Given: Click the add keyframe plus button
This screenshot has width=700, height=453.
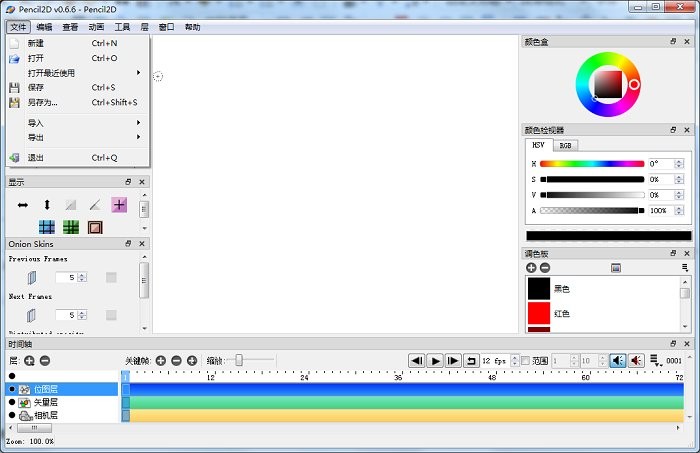Looking at the screenshot, I should [x=161, y=360].
